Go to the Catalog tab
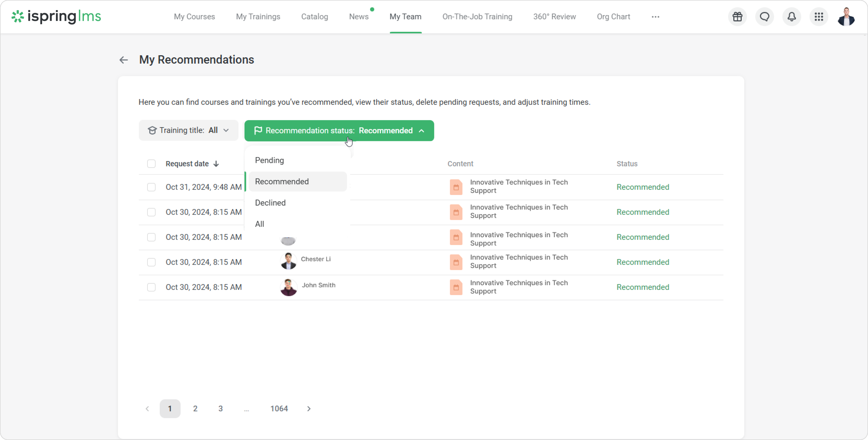The height and width of the screenshot is (440, 868). [314, 17]
